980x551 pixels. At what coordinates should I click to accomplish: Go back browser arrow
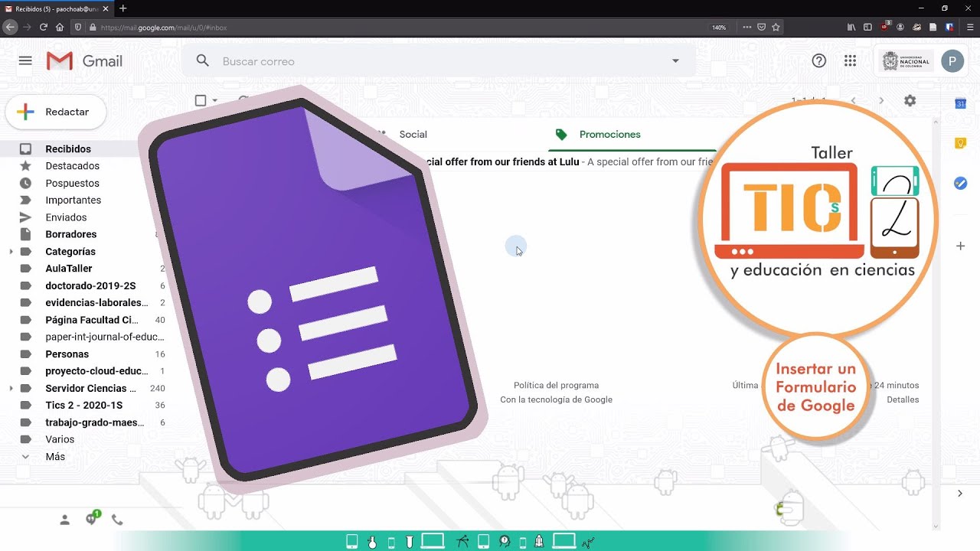pos(10,27)
